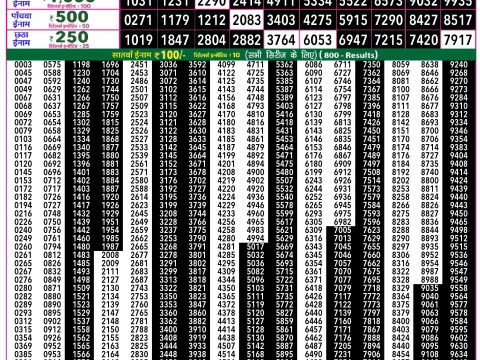Click sixth prize number 7420
This screenshot has width=480, height=360.
tap(423, 40)
